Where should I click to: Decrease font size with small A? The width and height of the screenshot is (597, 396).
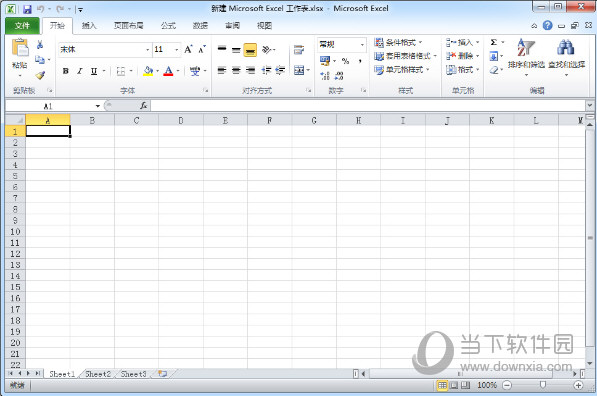tap(202, 49)
